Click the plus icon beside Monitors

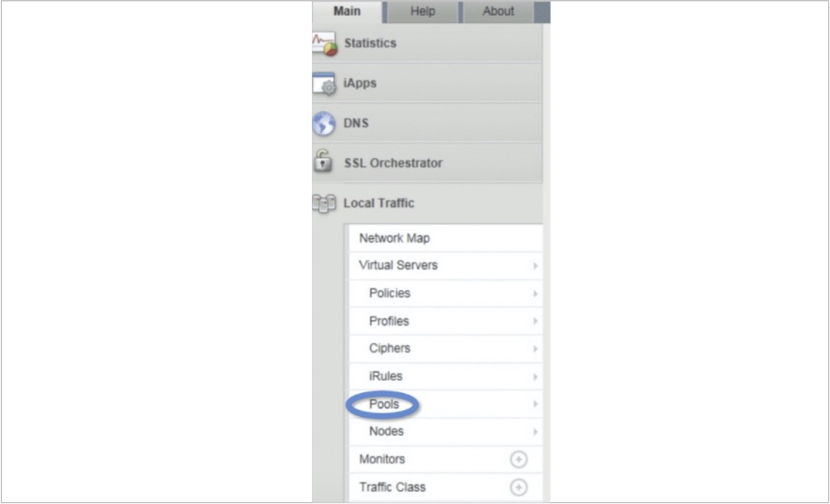tap(519, 460)
